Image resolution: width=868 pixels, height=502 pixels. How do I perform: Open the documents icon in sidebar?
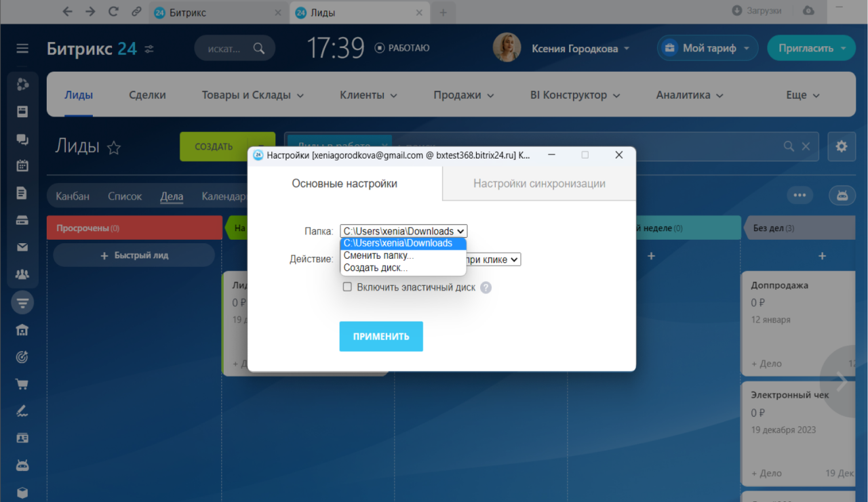point(22,193)
